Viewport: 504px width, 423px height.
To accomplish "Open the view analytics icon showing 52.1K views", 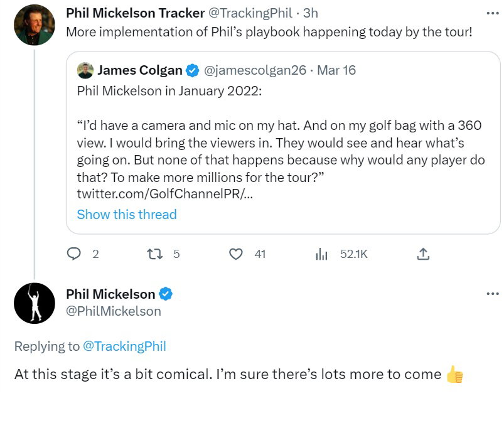I will tap(322, 254).
